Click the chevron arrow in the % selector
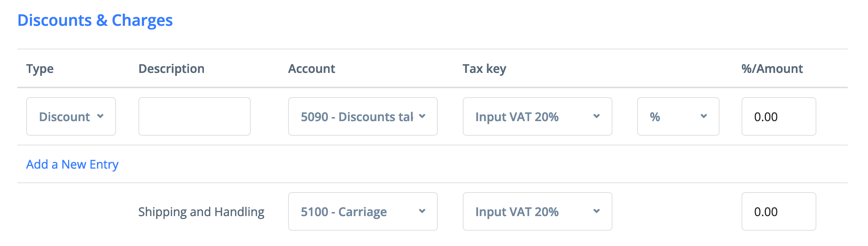 [704, 116]
